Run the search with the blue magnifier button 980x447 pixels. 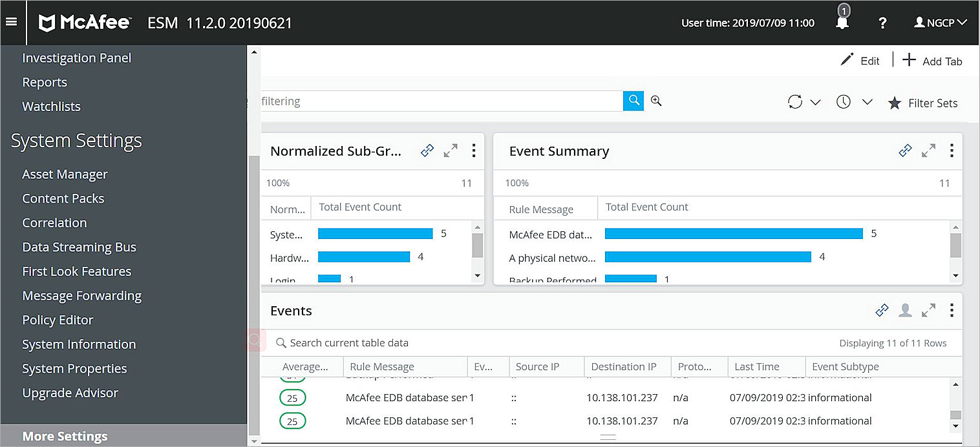(x=634, y=101)
